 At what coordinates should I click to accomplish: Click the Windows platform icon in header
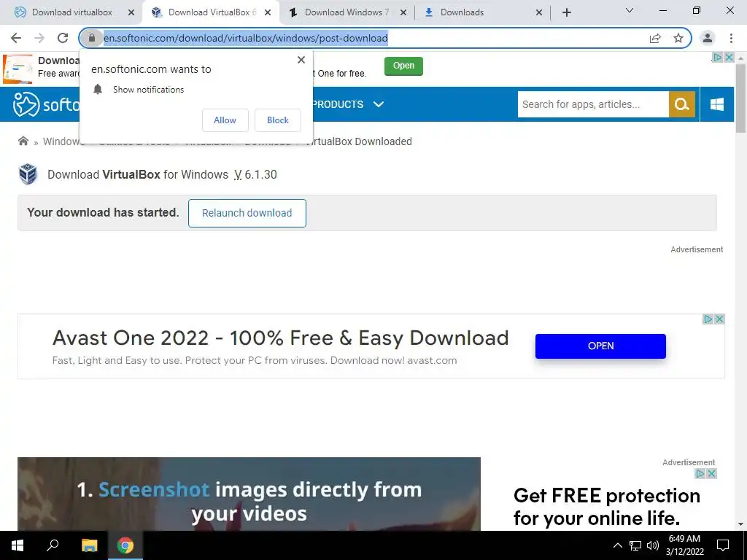pyautogui.click(x=716, y=104)
